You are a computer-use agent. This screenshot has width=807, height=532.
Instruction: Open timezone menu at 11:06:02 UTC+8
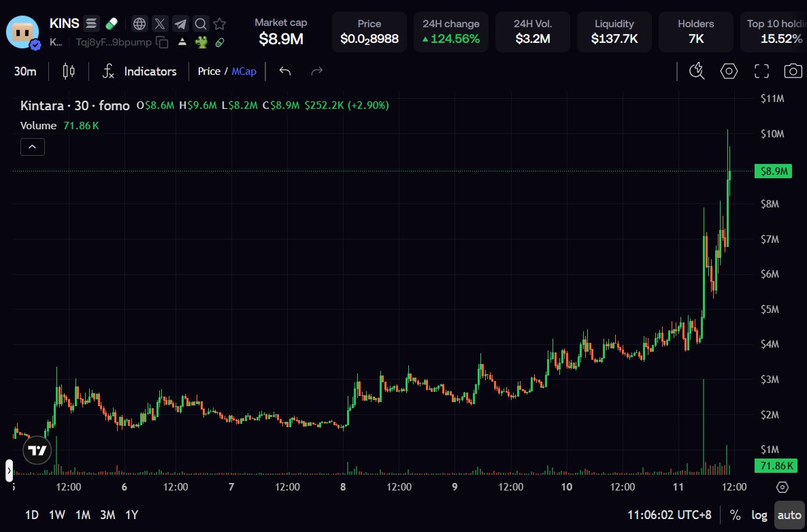tap(669, 515)
